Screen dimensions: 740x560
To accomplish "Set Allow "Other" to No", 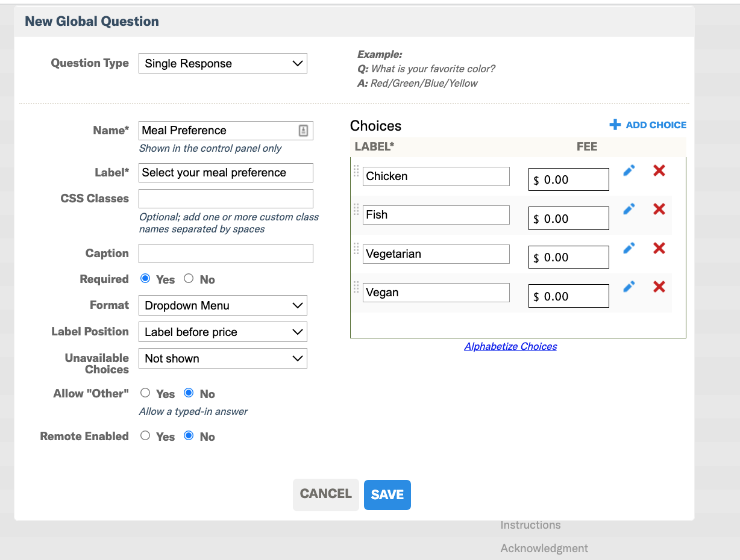I will (x=189, y=393).
